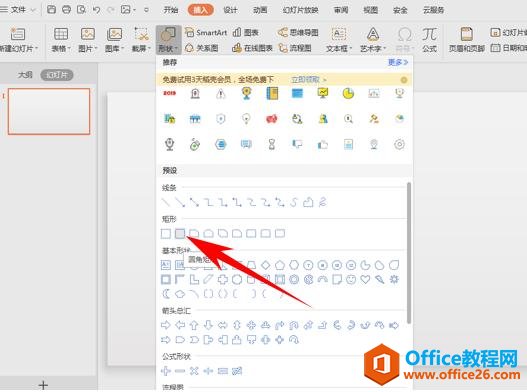The height and width of the screenshot is (392, 527).
Task: Choose the double-arrow line shape
Action: coord(194,202)
